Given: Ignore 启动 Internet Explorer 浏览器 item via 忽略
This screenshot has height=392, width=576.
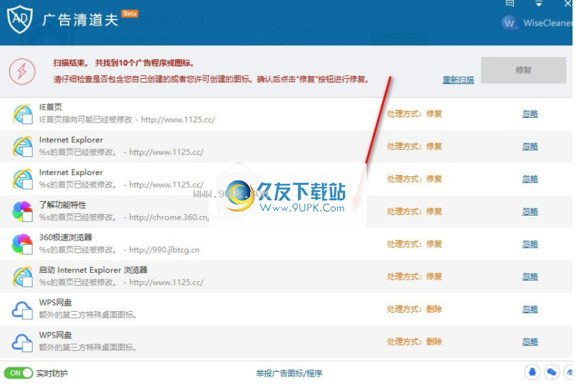Looking at the screenshot, I should pyautogui.click(x=530, y=277).
